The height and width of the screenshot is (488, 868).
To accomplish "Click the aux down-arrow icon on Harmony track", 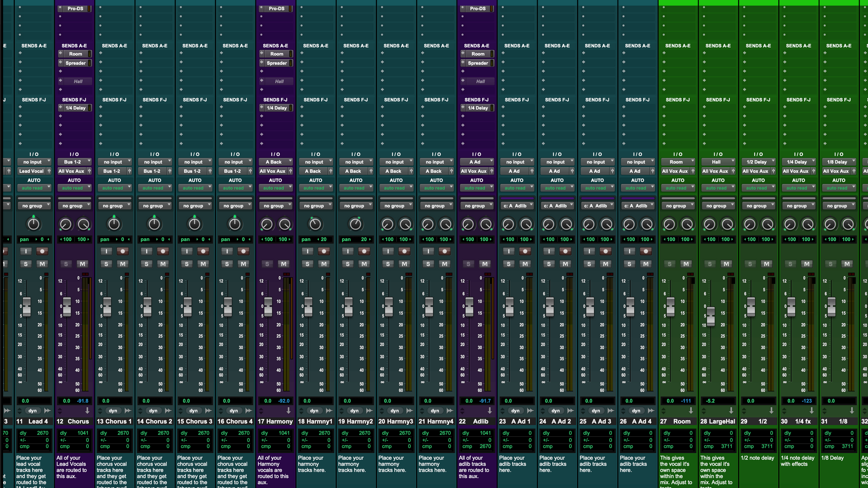I will [x=288, y=410].
